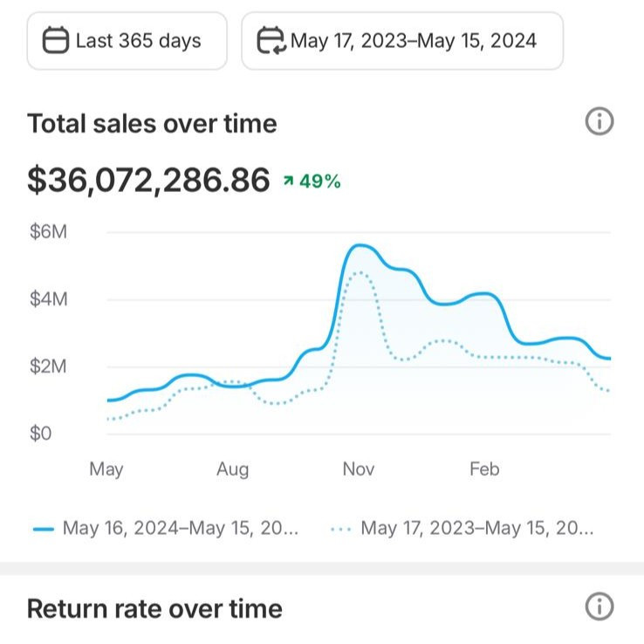Select the Aug label on the x-axis
This screenshot has height=644, width=644.
[232, 469]
